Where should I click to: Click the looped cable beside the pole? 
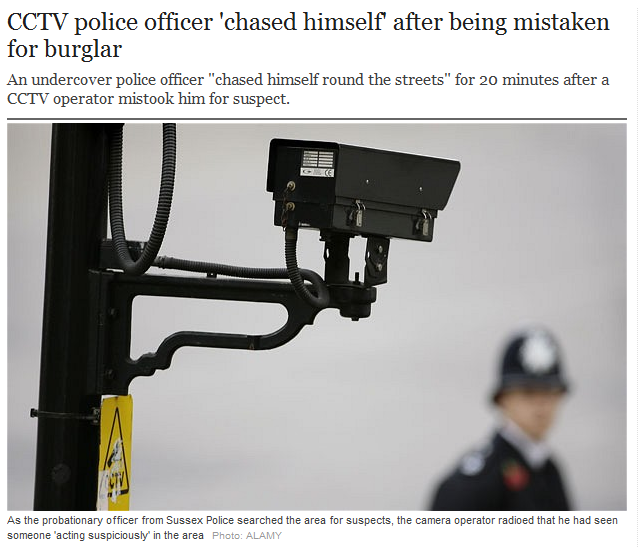point(143,198)
